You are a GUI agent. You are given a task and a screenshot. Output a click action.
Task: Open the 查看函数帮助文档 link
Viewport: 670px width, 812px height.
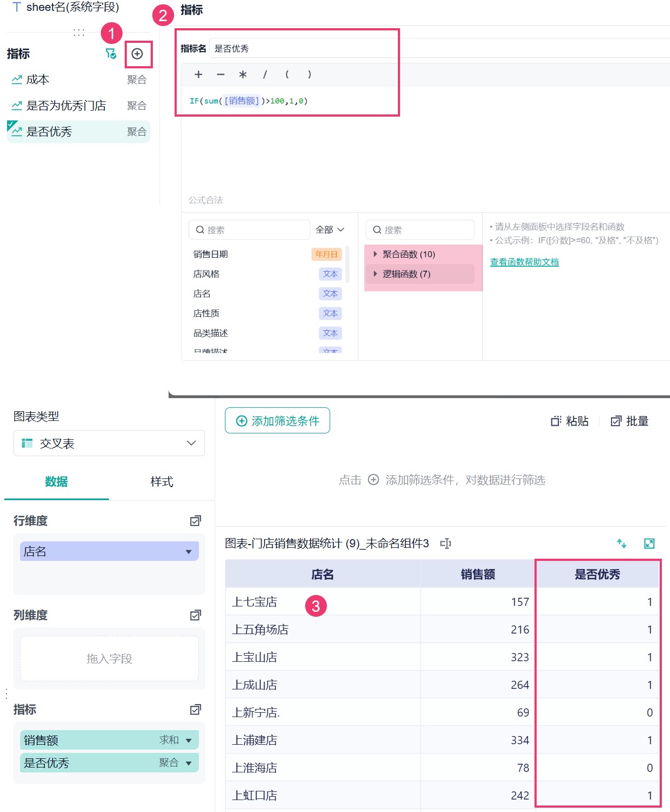tap(524, 262)
